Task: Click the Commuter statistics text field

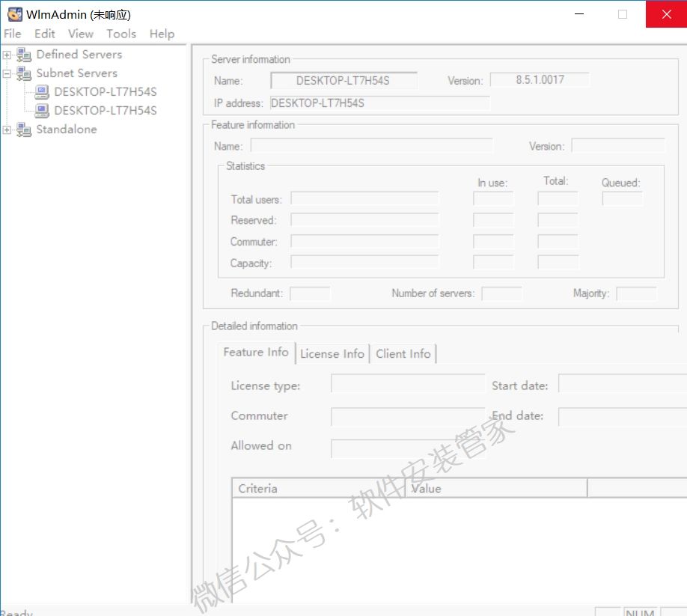Action: pos(364,241)
